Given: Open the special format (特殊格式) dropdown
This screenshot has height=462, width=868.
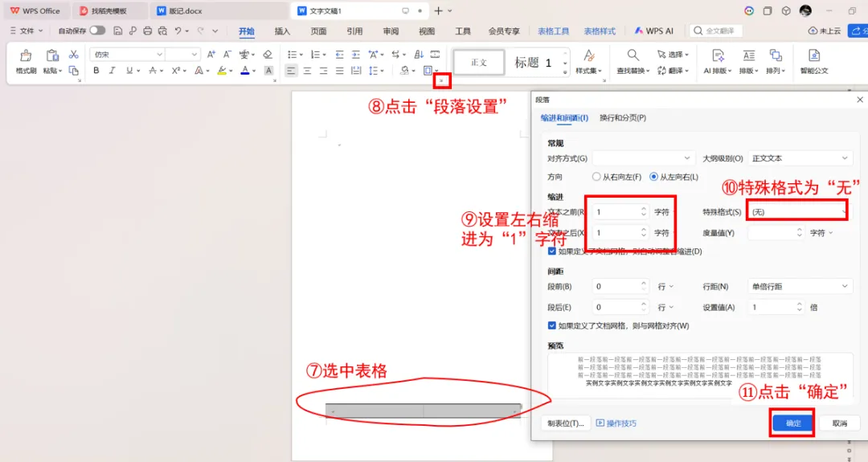Looking at the screenshot, I should point(800,212).
